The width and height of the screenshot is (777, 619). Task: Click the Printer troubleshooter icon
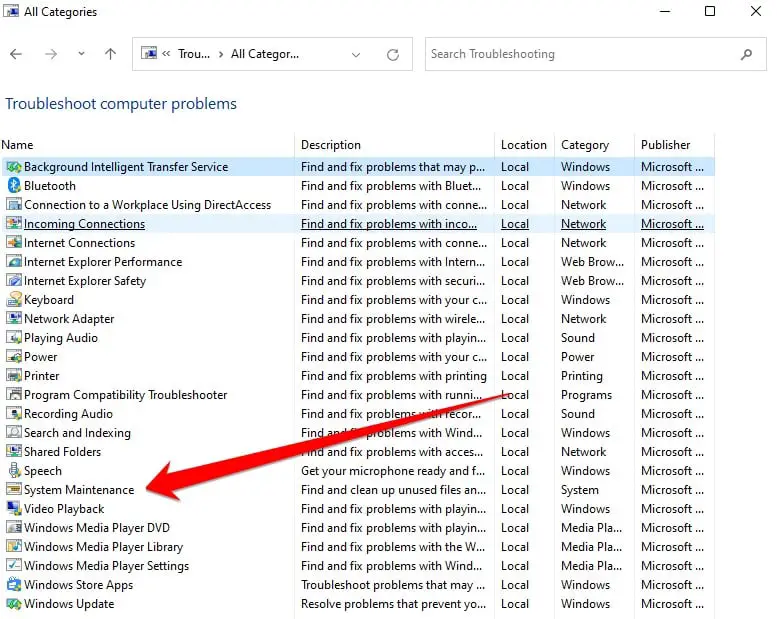pyautogui.click(x=14, y=376)
